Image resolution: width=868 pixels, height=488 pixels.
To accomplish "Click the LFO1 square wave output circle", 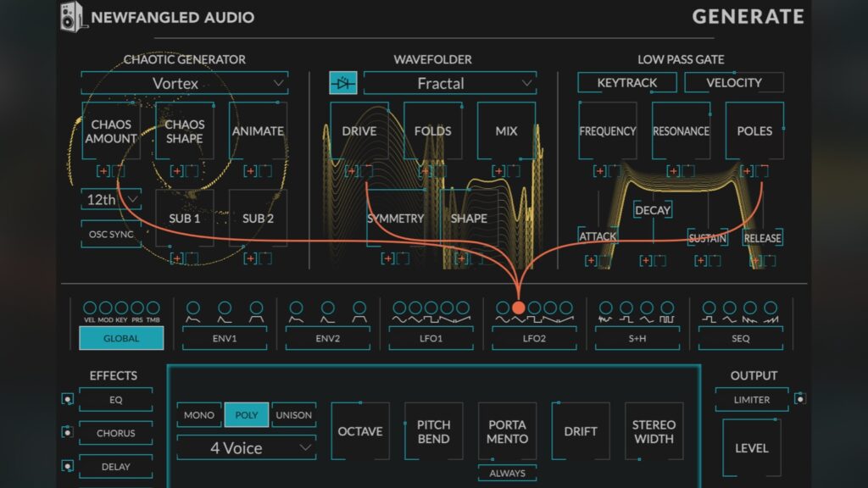I will (x=431, y=308).
